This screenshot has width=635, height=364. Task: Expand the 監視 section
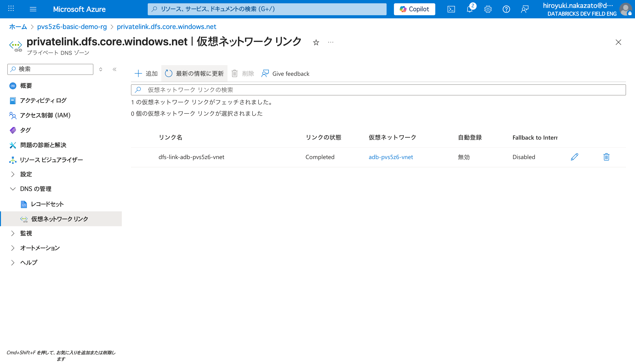pyautogui.click(x=13, y=233)
